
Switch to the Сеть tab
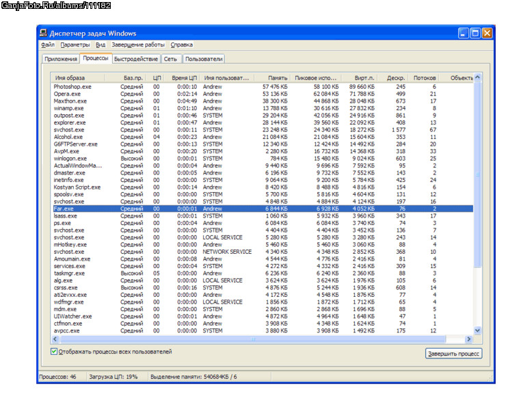171,59
